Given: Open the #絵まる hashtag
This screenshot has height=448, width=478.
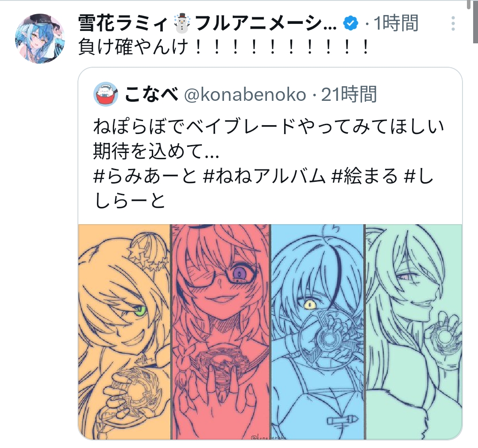Looking at the screenshot, I should pos(365,176).
